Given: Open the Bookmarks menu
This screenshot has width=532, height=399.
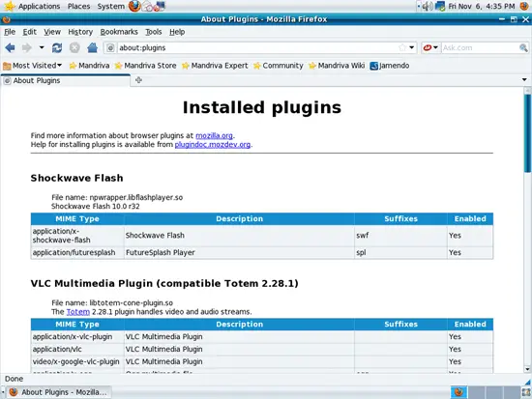Looking at the screenshot, I should click(119, 32).
